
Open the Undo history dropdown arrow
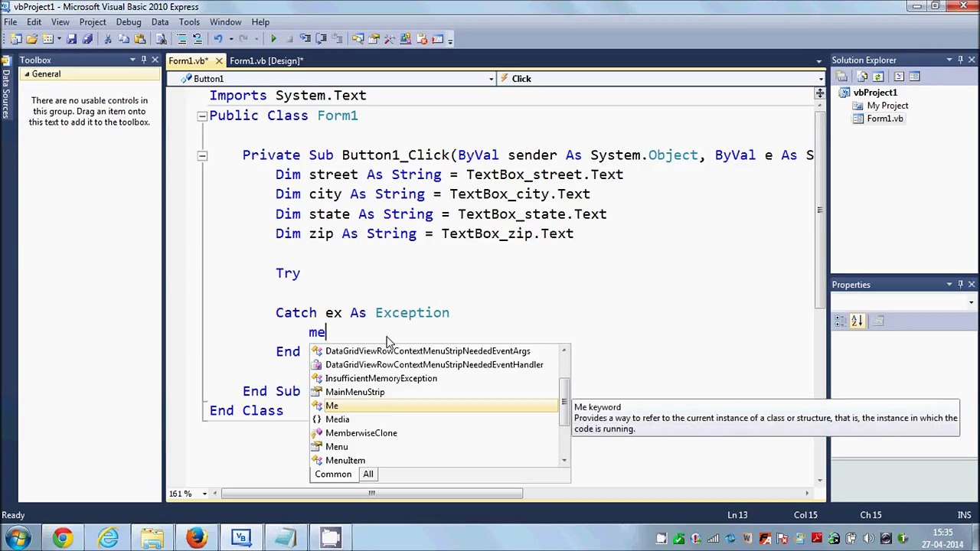pos(231,38)
